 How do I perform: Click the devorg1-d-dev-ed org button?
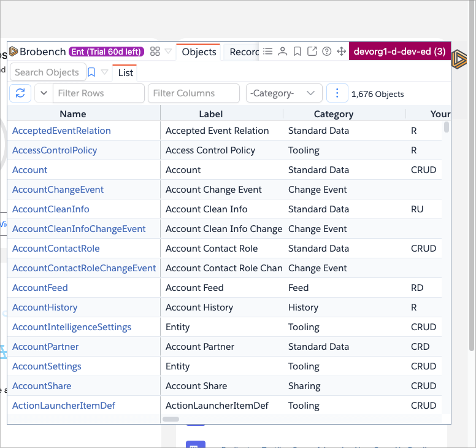coord(399,52)
